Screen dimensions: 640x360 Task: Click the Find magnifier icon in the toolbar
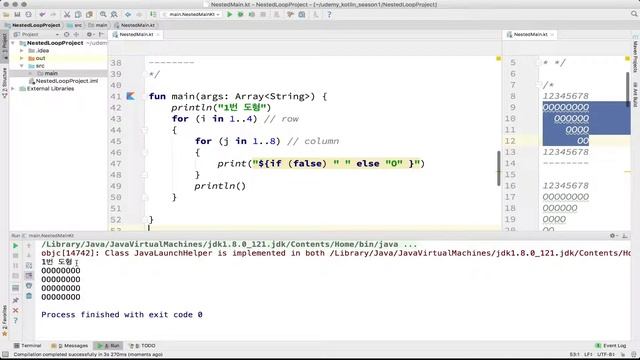pos(103,15)
